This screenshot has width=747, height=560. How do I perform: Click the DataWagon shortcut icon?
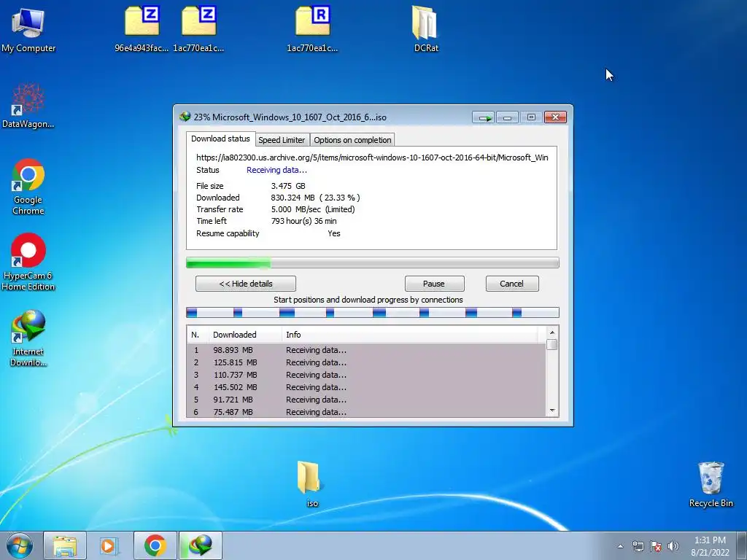tap(28, 106)
